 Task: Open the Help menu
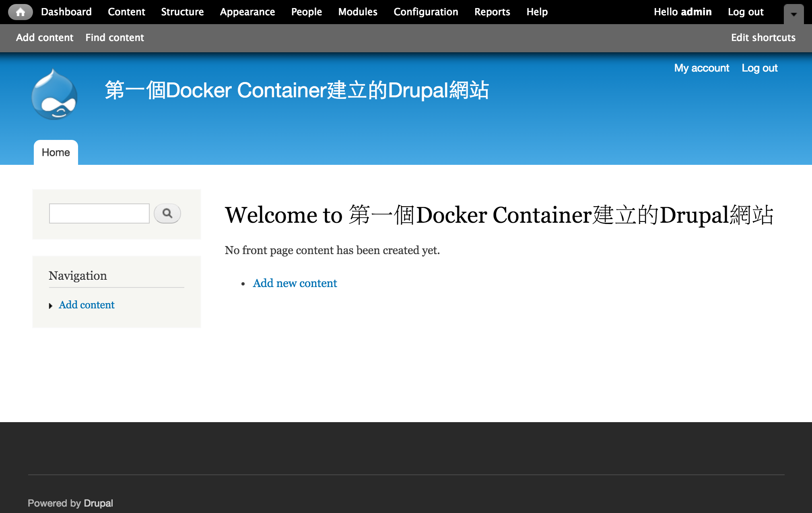click(537, 12)
